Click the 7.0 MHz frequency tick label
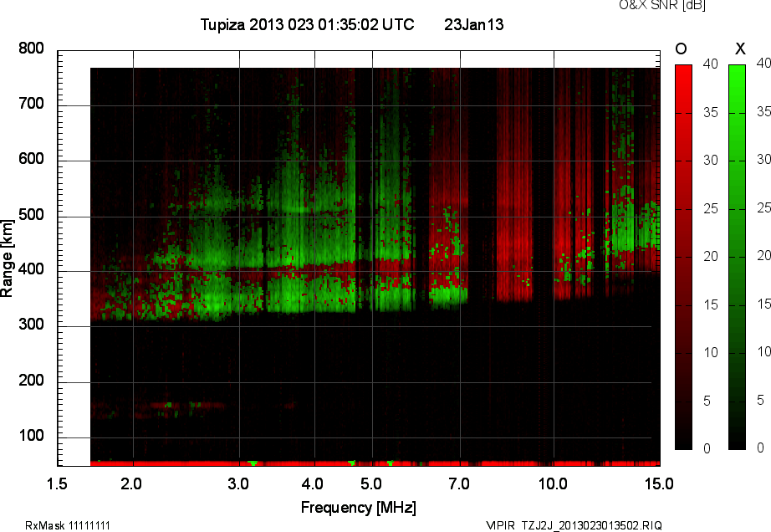771x532 pixels. tap(458, 483)
